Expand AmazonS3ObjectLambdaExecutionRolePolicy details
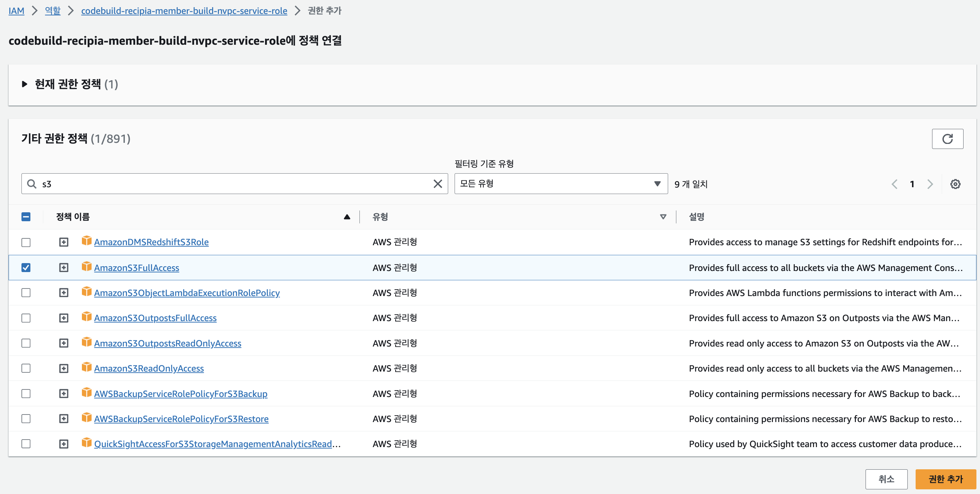This screenshot has width=980, height=494. click(x=64, y=292)
